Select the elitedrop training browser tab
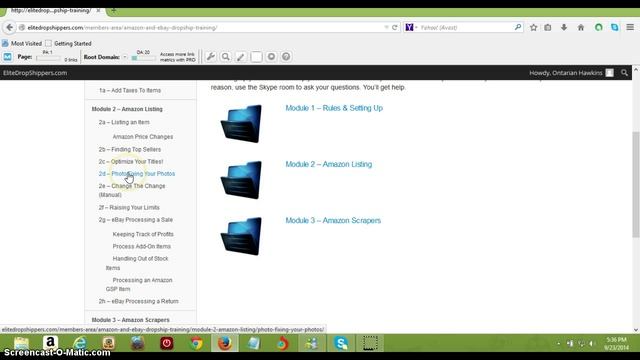 pos(51,11)
